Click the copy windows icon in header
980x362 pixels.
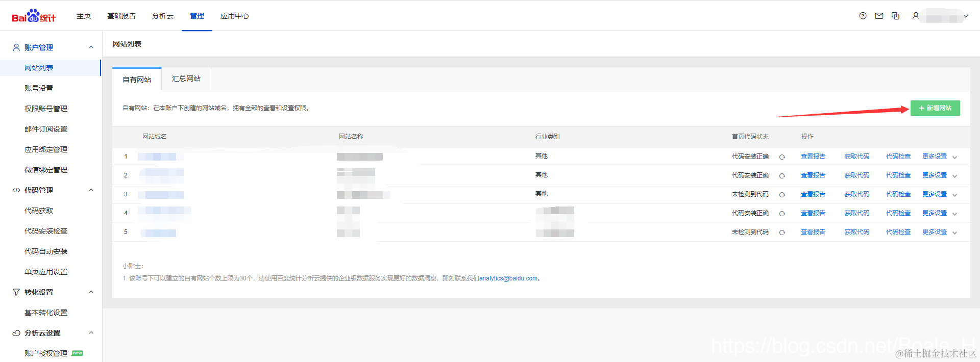pyautogui.click(x=895, y=16)
